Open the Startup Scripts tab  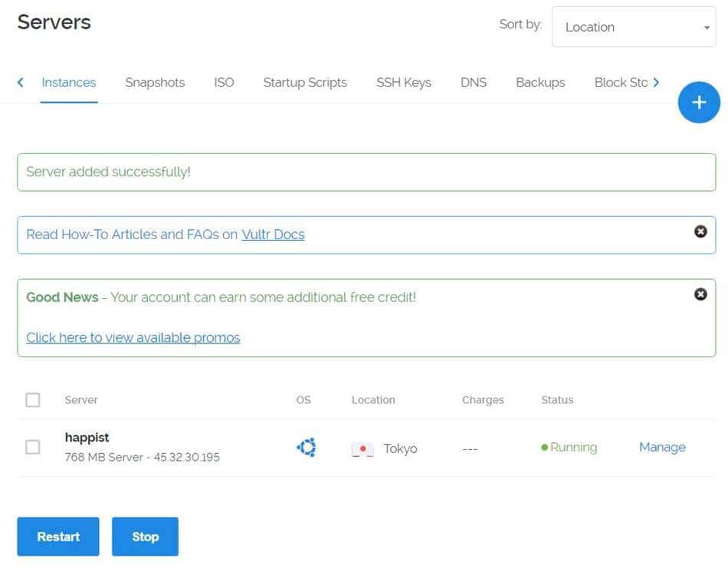305,83
